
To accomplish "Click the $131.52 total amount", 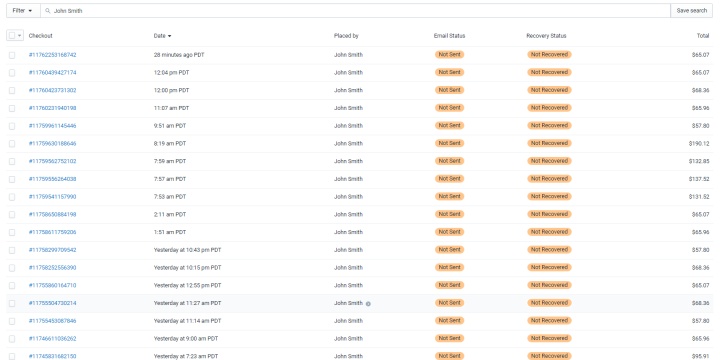I will [699, 197].
